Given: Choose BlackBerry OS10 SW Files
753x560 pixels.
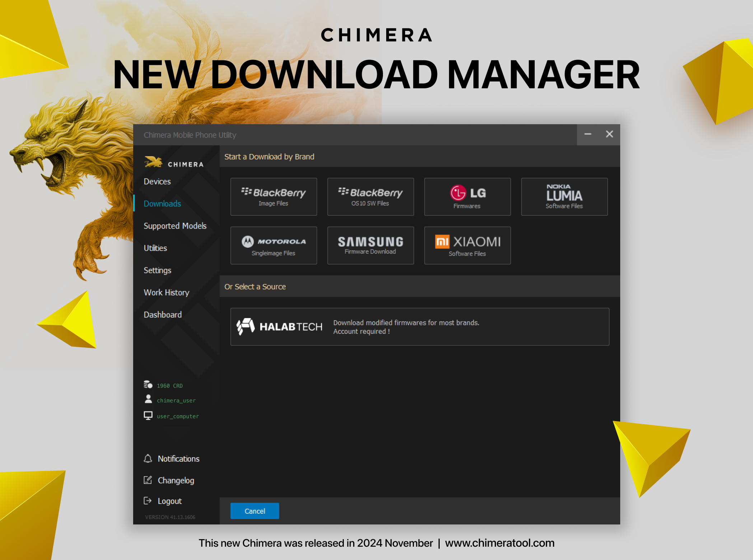Looking at the screenshot, I should tap(370, 197).
